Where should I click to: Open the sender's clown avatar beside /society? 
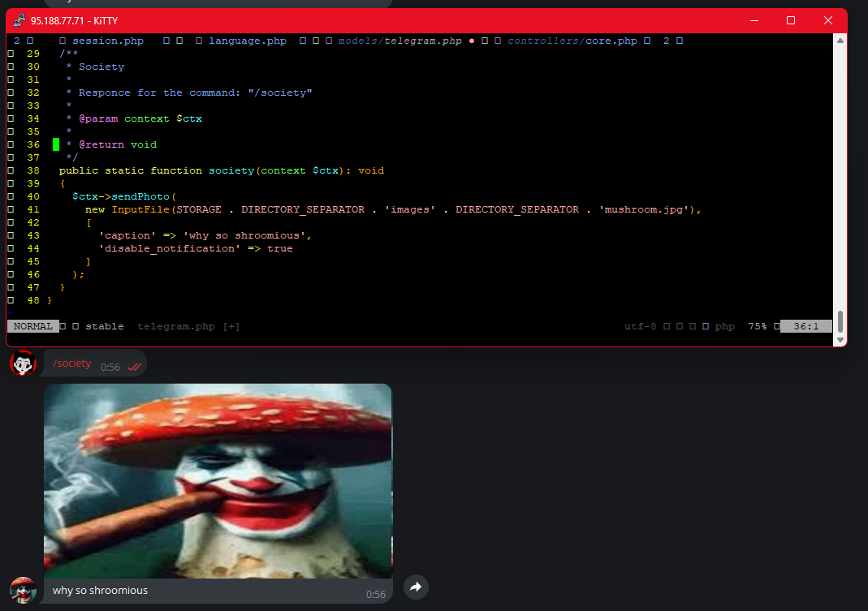coord(23,363)
